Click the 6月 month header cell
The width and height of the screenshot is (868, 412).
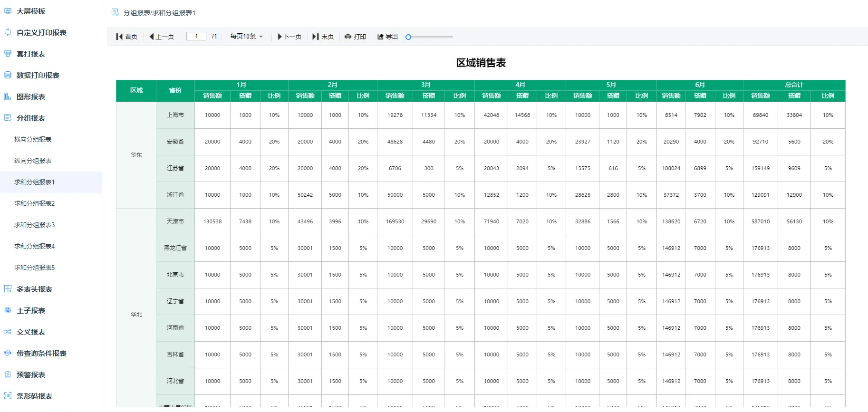700,85
